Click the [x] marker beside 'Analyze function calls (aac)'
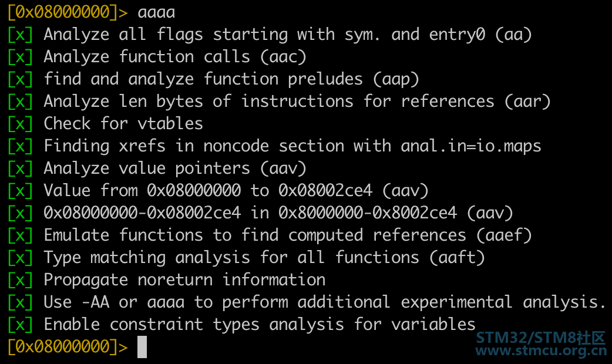The width and height of the screenshot is (612, 364). point(21,57)
